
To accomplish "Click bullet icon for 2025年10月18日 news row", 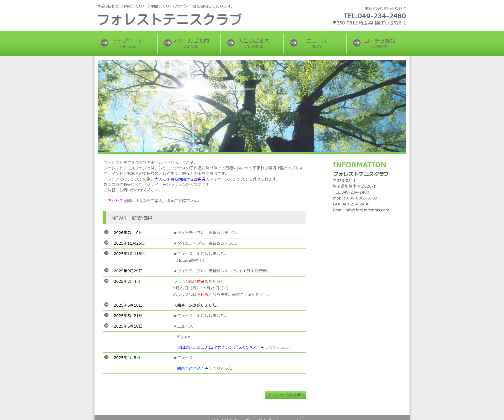I will point(106,253).
